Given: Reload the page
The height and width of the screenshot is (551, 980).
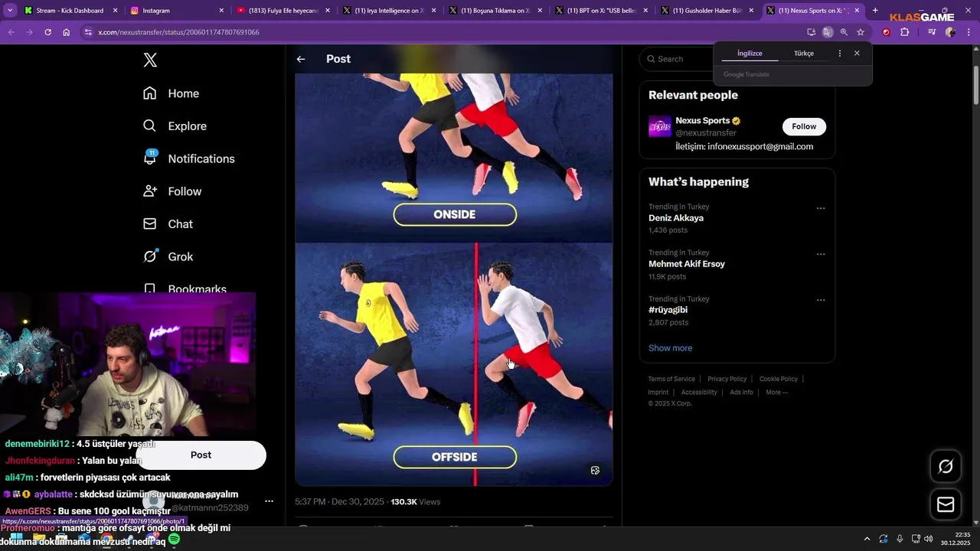Looking at the screenshot, I should coord(47,32).
